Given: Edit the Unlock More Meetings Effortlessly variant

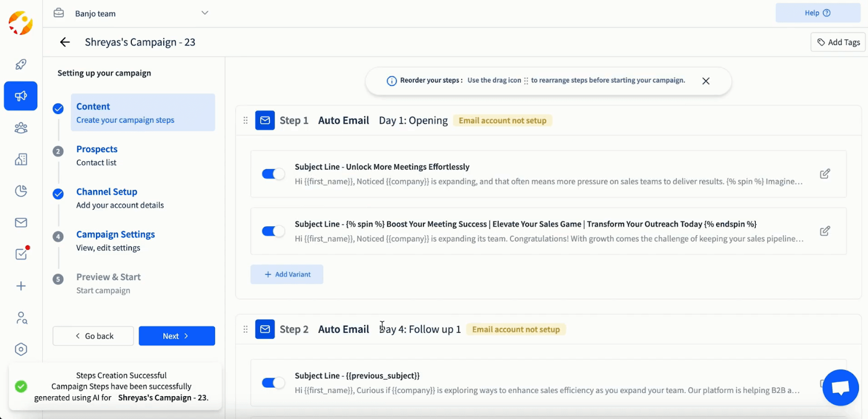Looking at the screenshot, I should coord(825,174).
